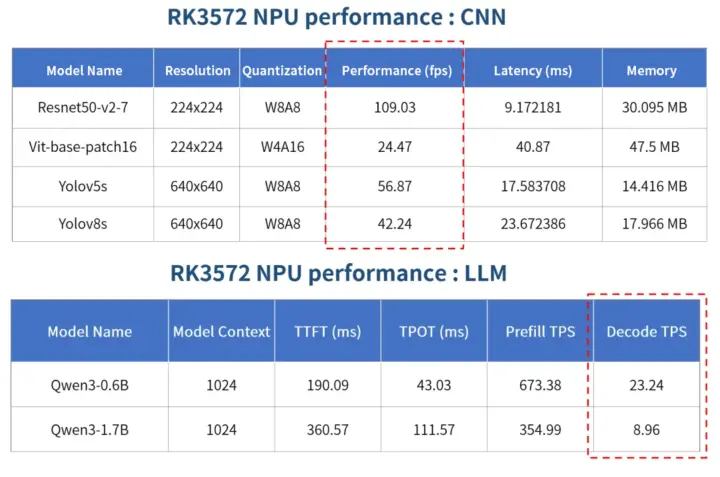The image size is (720, 477).
Task: Click the 'Prefill TPS' header cell
Action: pos(540,332)
